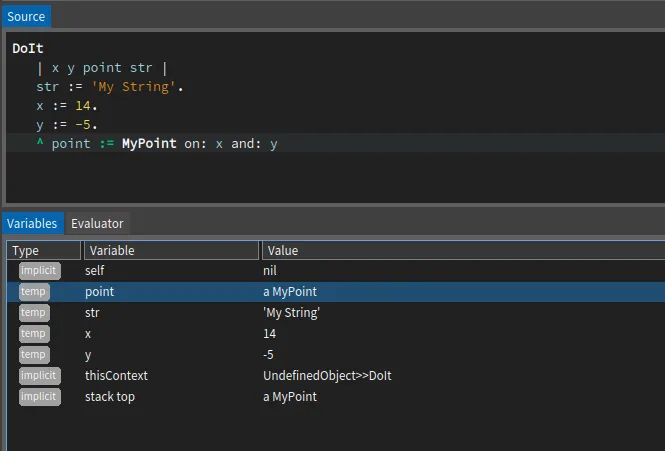Click the implicit badge beside thisContext
Screen dimensions: 665x451
39,376
